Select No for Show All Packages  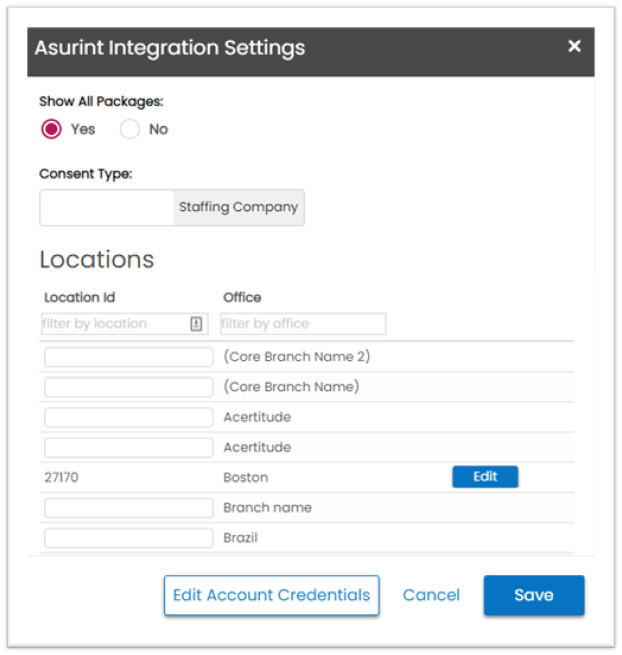click(x=129, y=129)
